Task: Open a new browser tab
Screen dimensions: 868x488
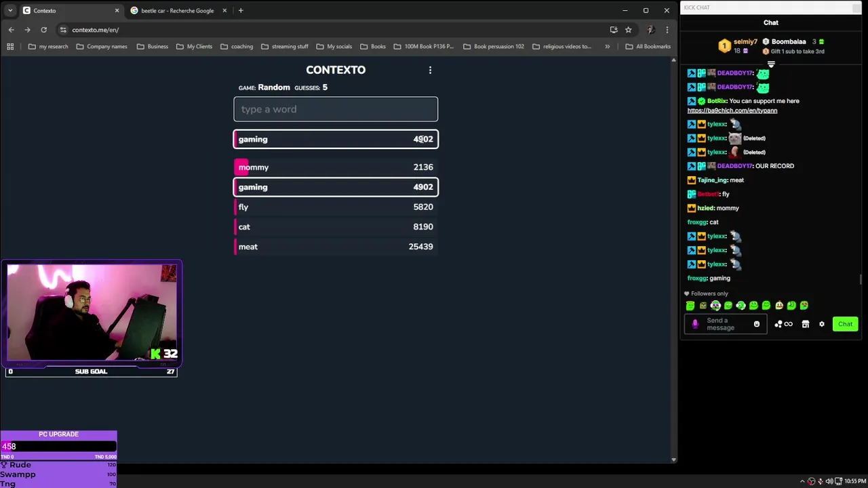Action: (241, 10)
